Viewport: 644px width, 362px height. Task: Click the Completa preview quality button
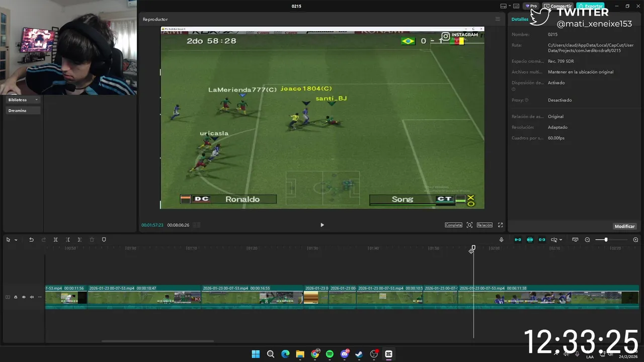tap(453, 225)
